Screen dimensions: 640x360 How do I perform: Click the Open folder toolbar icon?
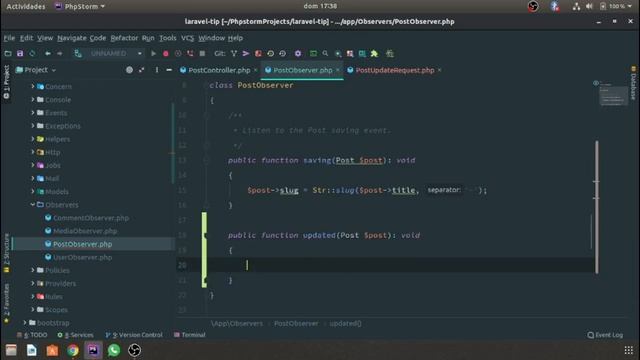pyautogui.click(x=8, y=53)
